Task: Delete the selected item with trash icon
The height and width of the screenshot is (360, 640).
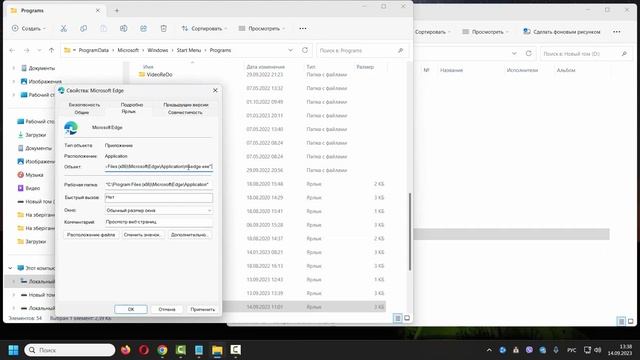Action: tap(163, 29)
